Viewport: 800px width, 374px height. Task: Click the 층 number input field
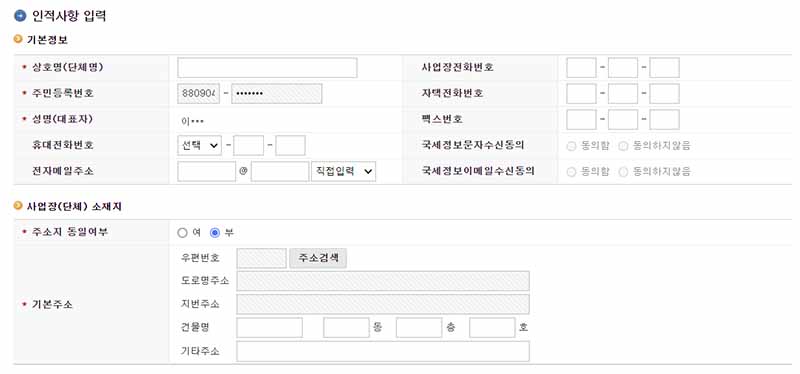(419, 328)
